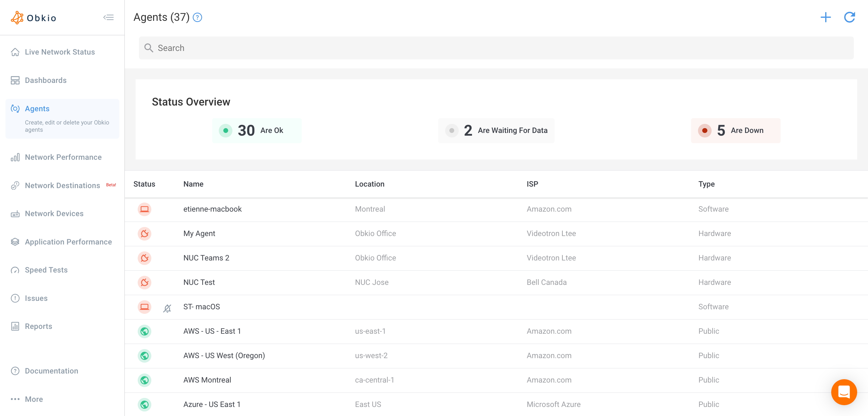This screenshot has height=416, width=868.
Task: Refresh the agents list
Action: [x=849, y=17]
